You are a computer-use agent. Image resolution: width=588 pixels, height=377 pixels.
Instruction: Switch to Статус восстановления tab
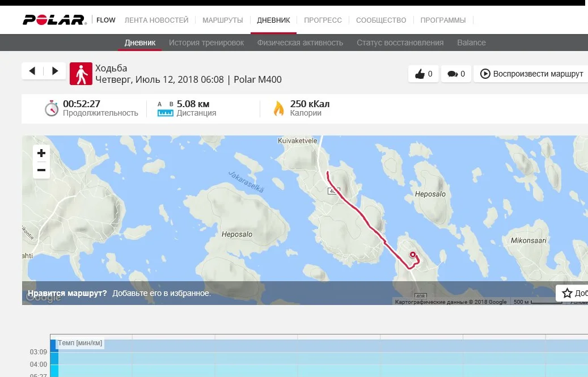click(x=400, y=43)
